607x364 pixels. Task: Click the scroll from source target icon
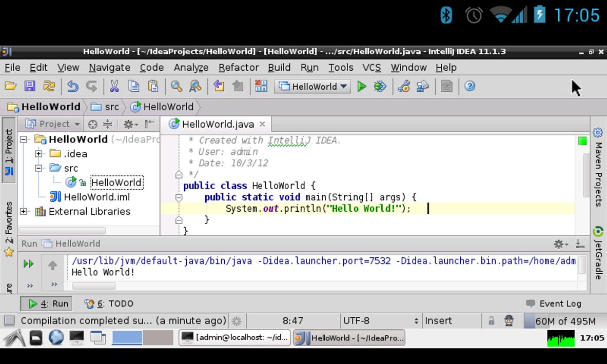[92, 124]
